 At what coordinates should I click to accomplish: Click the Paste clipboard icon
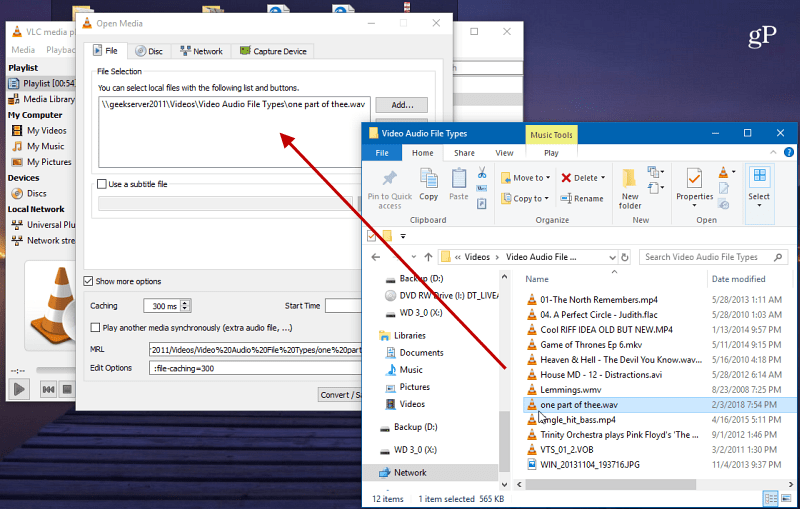coord(459,179)
